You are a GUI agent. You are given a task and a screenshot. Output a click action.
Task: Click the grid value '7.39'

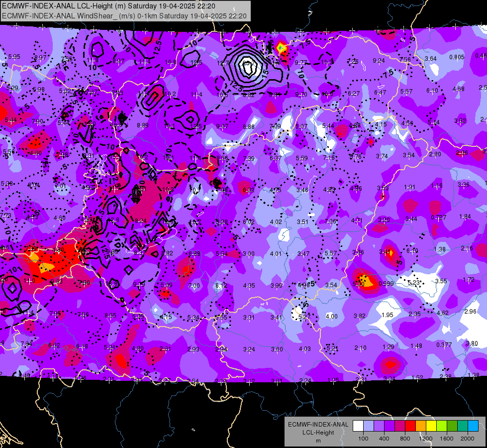(249, 159)
